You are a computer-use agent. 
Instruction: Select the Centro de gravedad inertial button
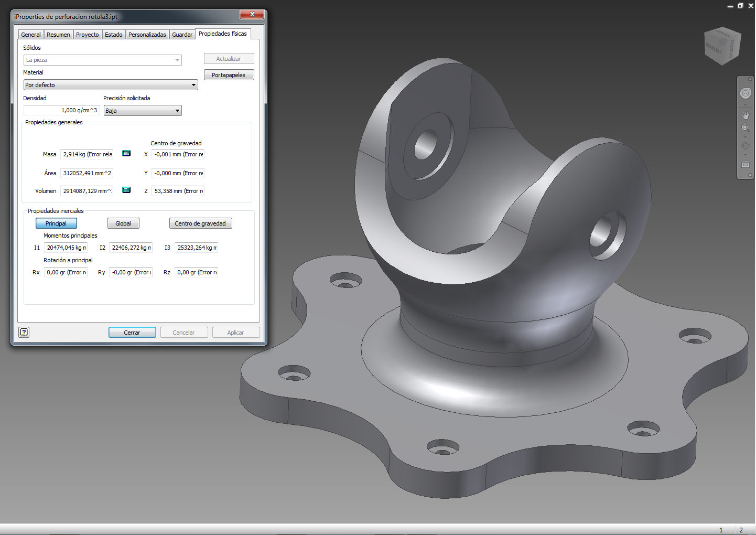point(200,223)
